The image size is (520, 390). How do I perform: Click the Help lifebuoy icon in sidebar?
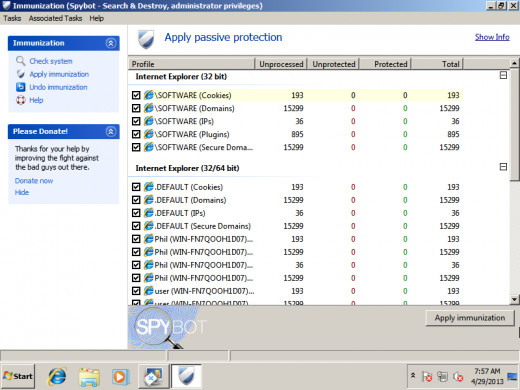21,100
